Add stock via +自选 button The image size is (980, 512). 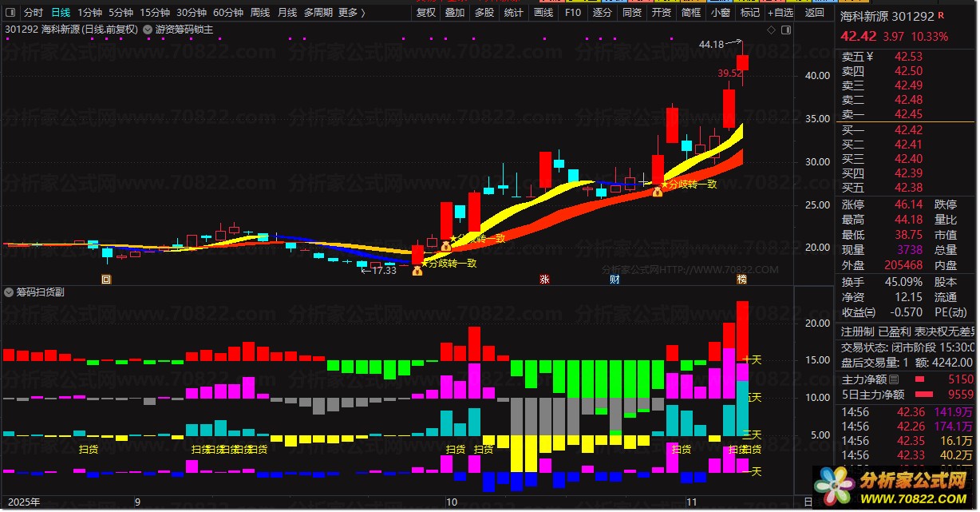[780, 13]
